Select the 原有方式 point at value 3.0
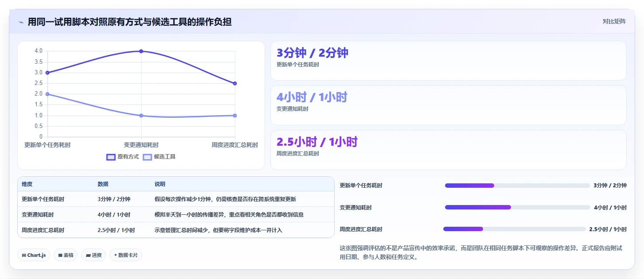 tap(47, 73)
